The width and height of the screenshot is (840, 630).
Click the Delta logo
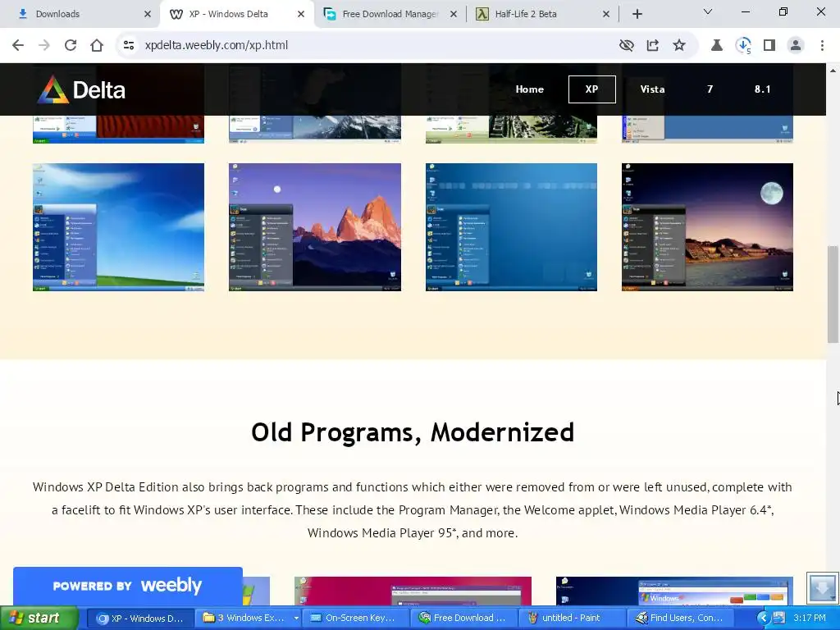81,89
